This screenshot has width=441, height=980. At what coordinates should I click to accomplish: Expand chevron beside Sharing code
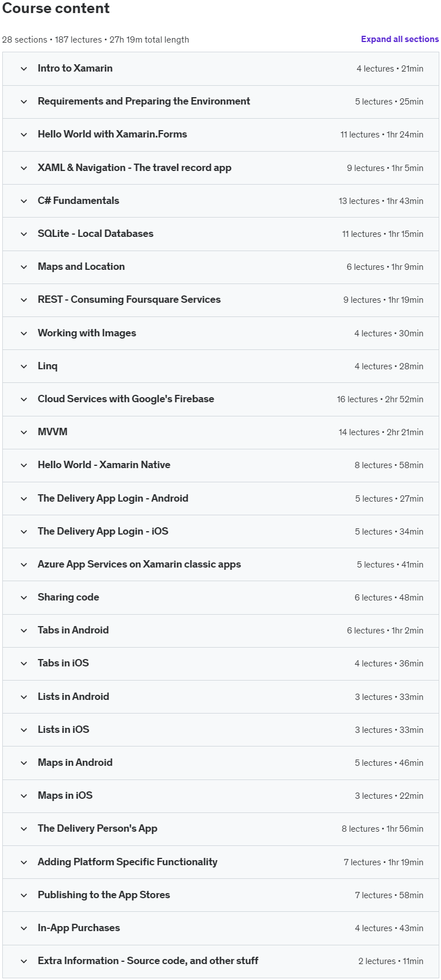(24, 598)
